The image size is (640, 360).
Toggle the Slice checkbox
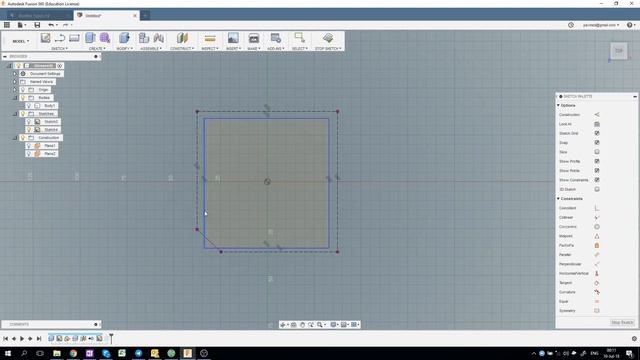point(597,152)
